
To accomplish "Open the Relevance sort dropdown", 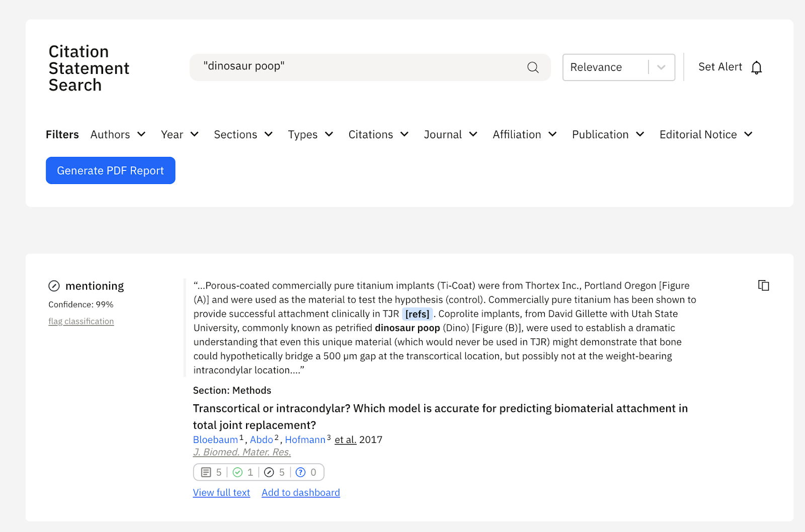I will (x=618, y=67).
